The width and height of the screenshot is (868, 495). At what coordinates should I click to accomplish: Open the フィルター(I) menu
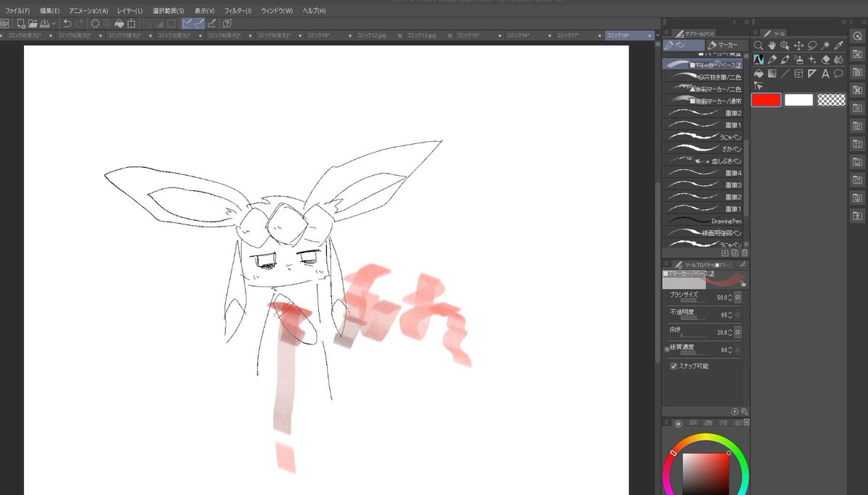point(238,11)
